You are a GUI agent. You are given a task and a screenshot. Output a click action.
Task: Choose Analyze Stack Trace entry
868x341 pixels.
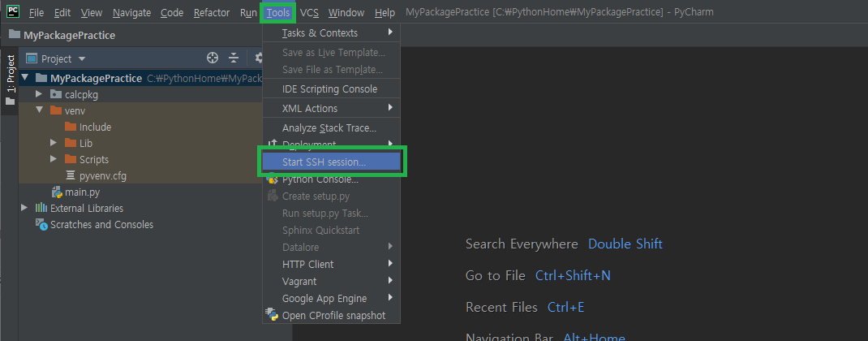pos(332,128)
